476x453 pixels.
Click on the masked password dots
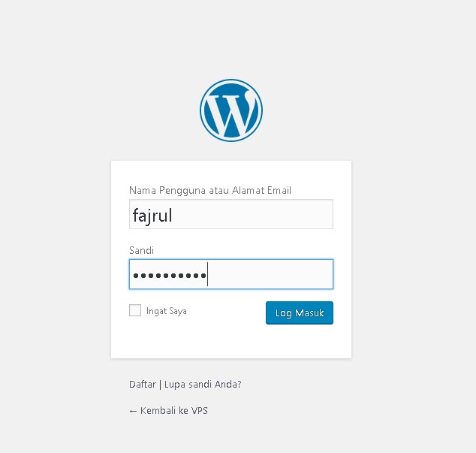(x=170, y=276)
